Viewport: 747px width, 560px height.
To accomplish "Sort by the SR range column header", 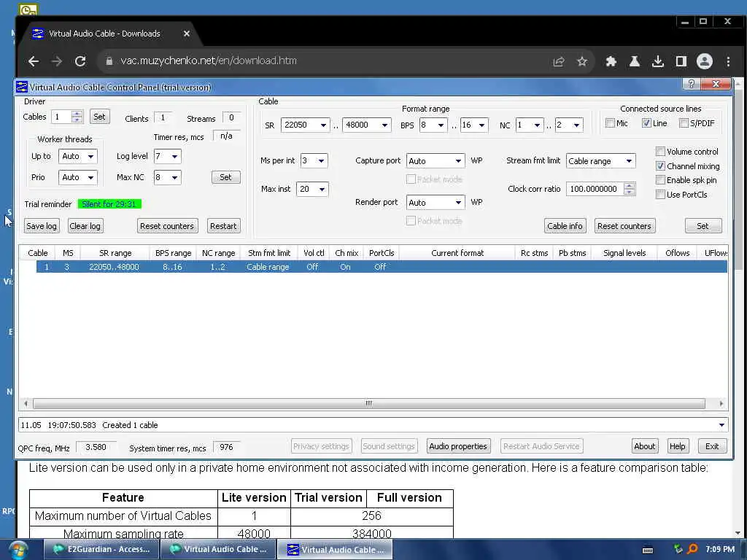I will pyautogui.click(x=115, y=253).
